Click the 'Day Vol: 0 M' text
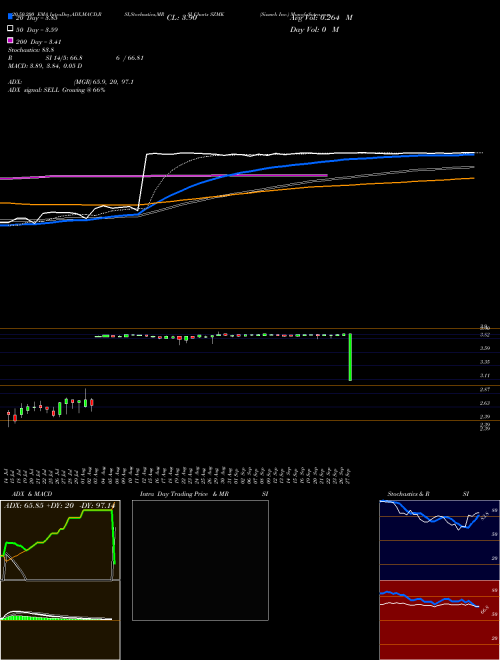 [314, 29]
